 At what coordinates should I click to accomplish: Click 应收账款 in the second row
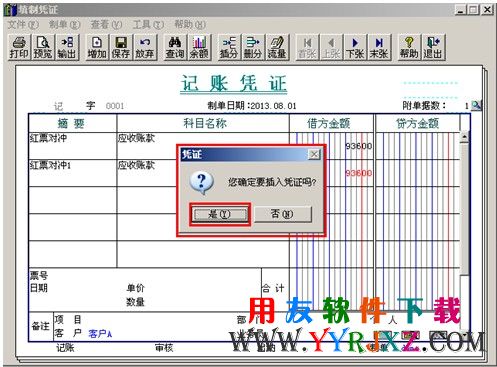pos(136,165)
